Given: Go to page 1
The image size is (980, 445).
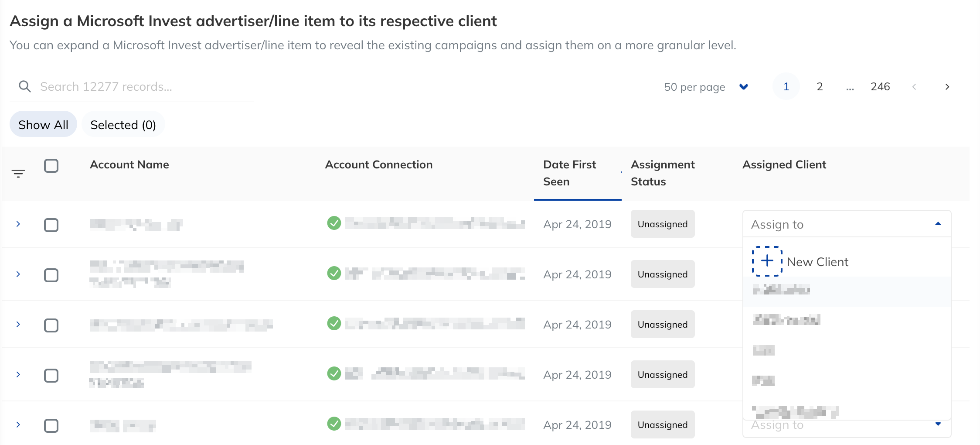Looking at the screenshot, I should 786,86.
